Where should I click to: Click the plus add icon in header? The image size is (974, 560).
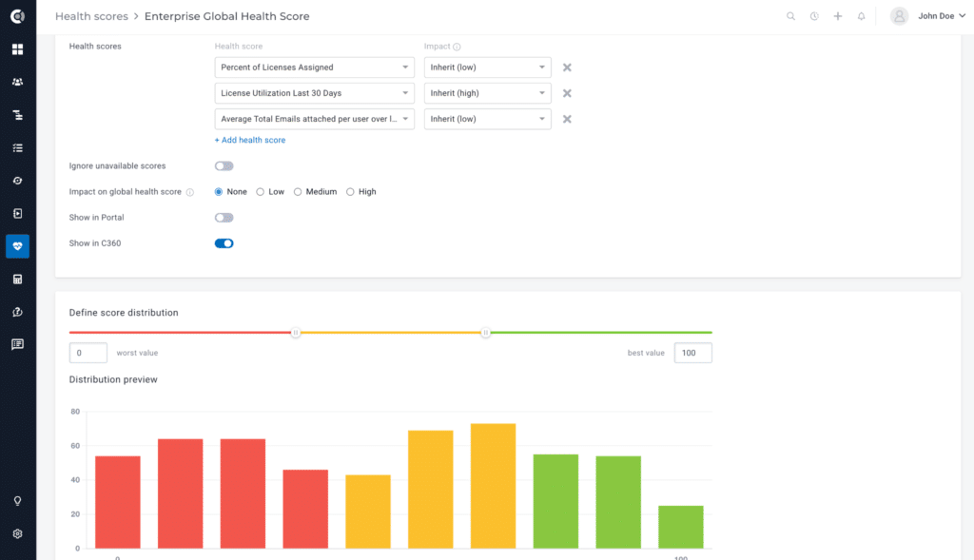pyautogui.click(x=838, y=16)
